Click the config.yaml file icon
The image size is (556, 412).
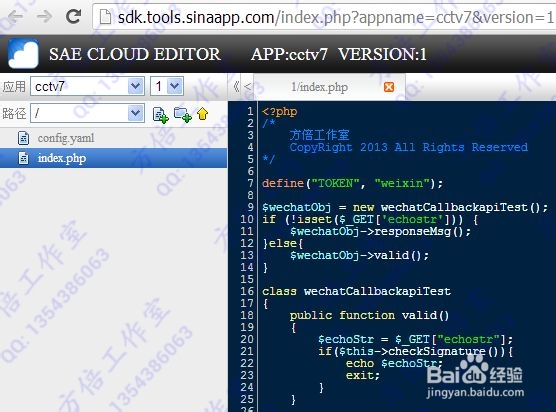pos(23,138)
